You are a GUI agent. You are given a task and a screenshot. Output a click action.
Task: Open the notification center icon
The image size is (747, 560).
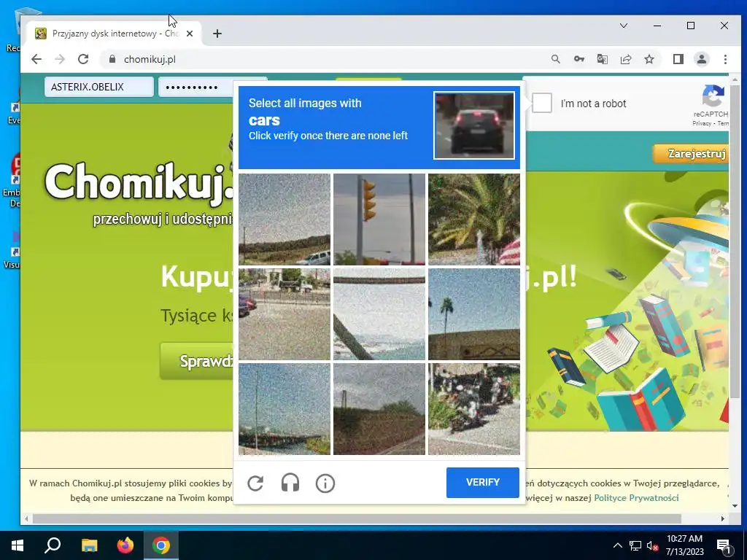coord(724,545)
